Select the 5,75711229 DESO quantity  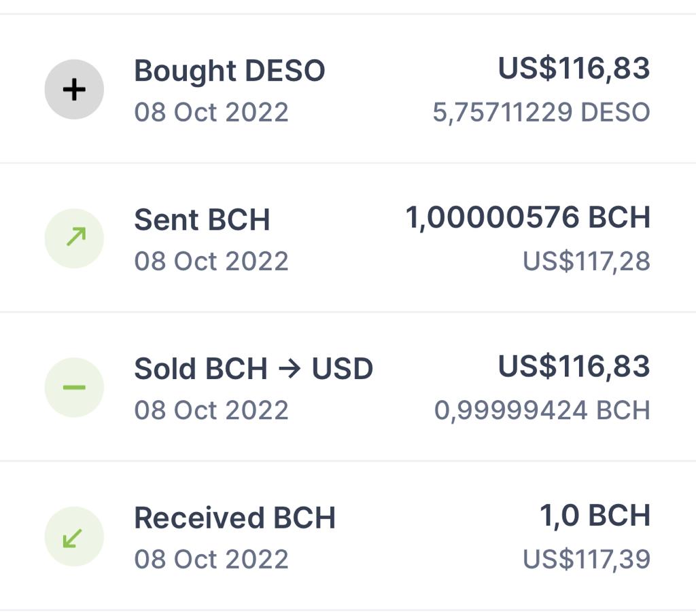(542, 112)
